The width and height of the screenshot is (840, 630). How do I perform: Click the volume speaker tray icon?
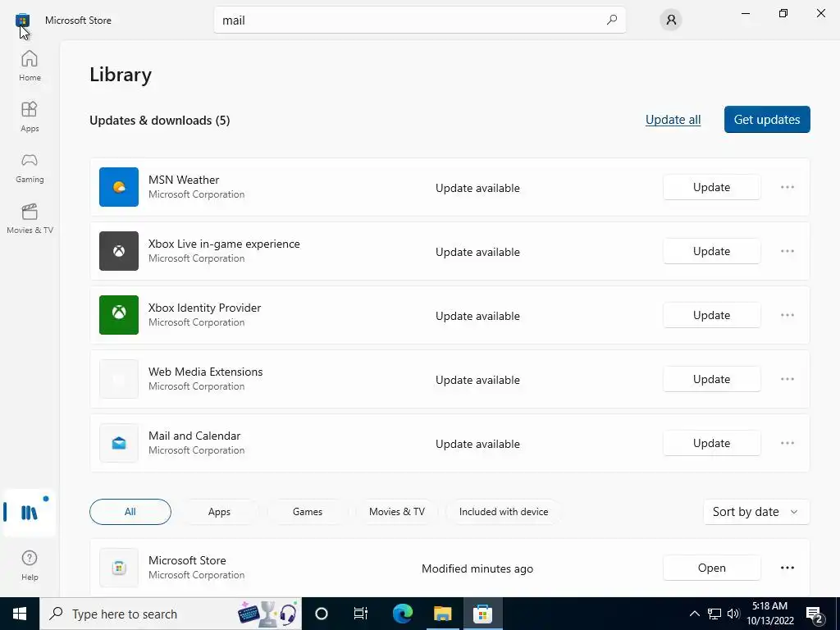coord(733,614)
